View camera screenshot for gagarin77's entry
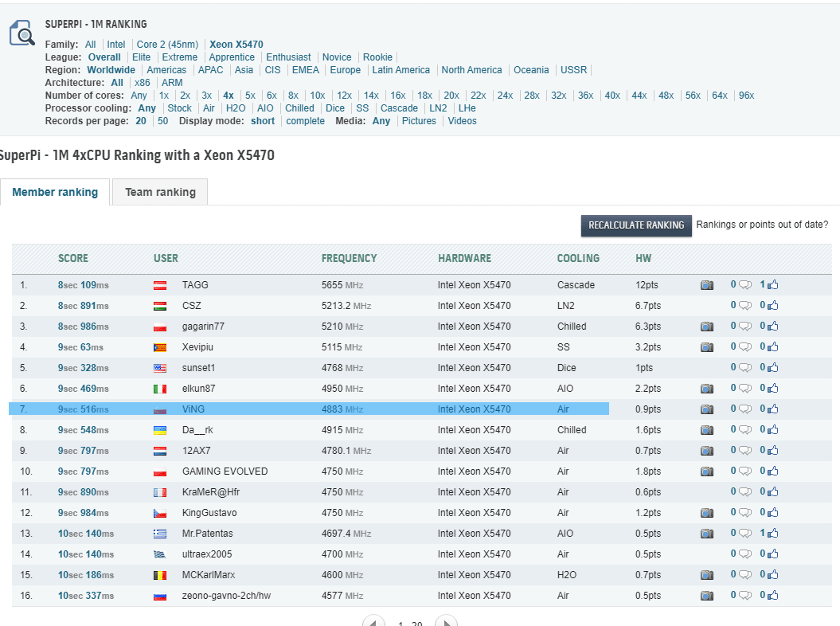840x626 pixels. click(706, 327)
